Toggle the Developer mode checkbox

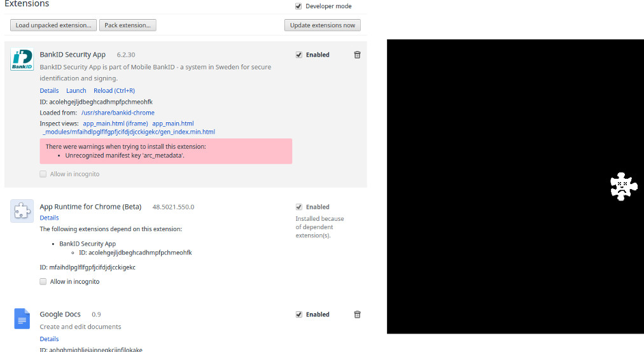coord(298,6)
